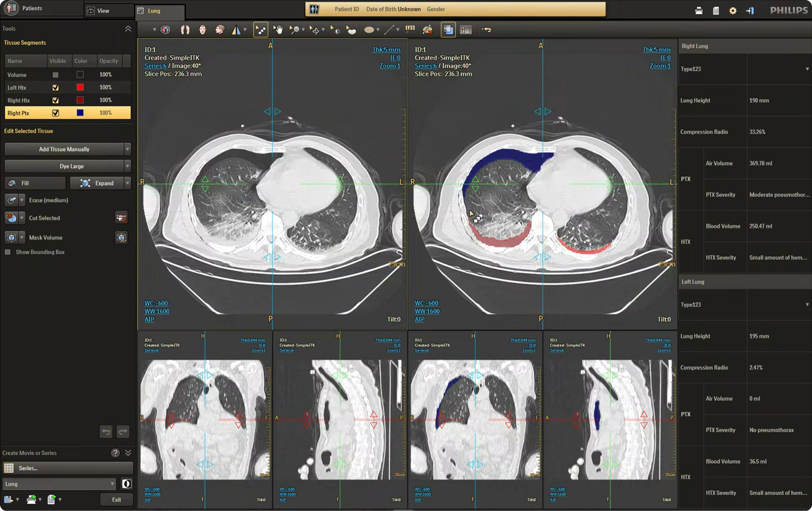This screenshot has height=511, width=812.
Task: Open settings gear in top bar
Action: [x=733, y=11]
